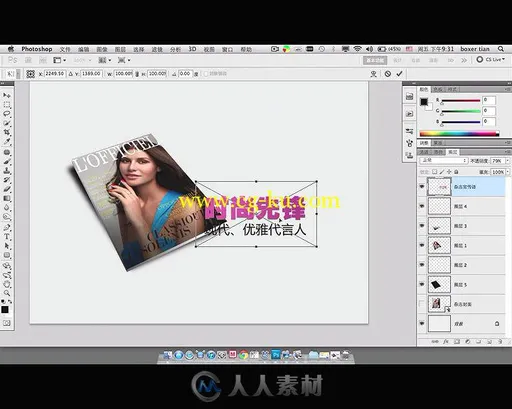Open the 编辑 menu

click(83, 49)
